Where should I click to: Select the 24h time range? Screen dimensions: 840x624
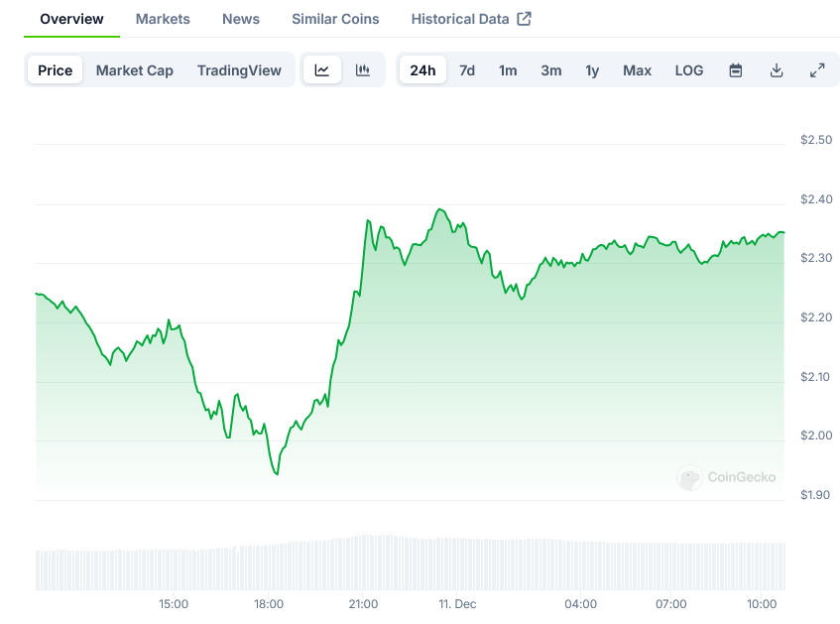pos(422,70)
